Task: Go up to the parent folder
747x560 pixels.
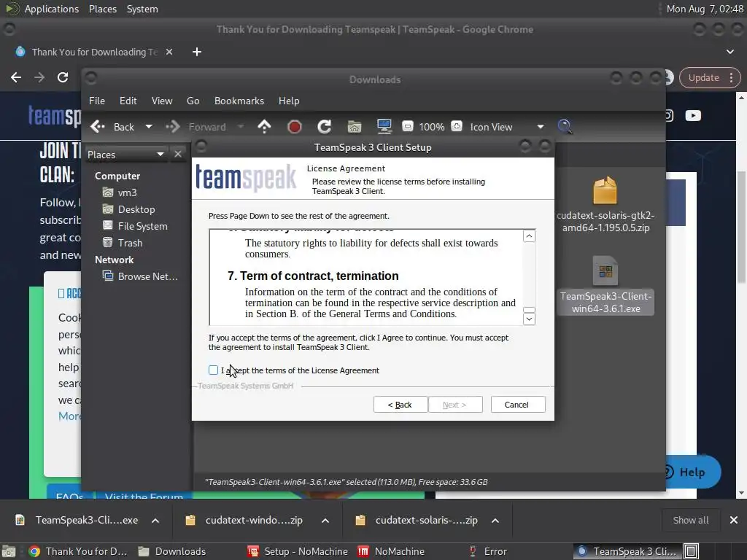Action: 264,126
